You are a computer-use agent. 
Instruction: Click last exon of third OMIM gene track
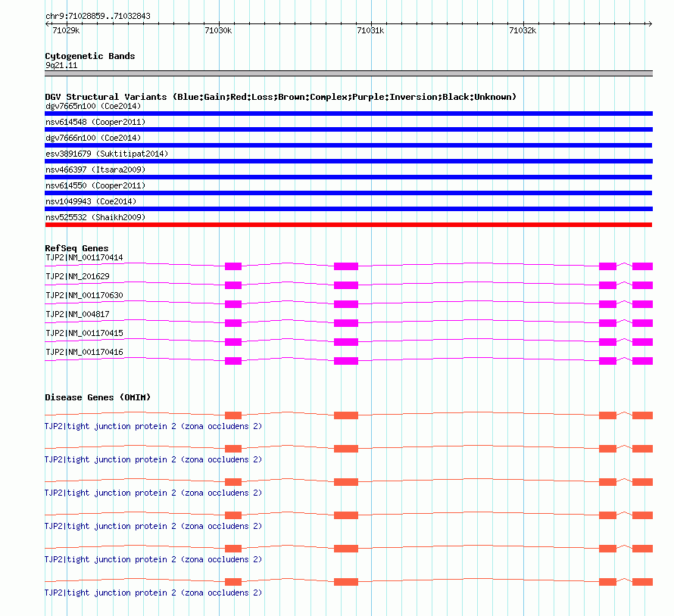(643, 482)
